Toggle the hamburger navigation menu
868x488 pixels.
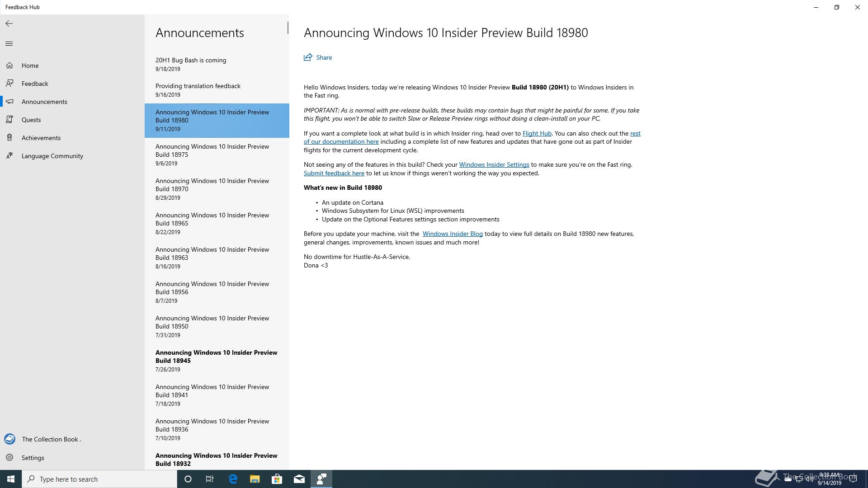9,44
